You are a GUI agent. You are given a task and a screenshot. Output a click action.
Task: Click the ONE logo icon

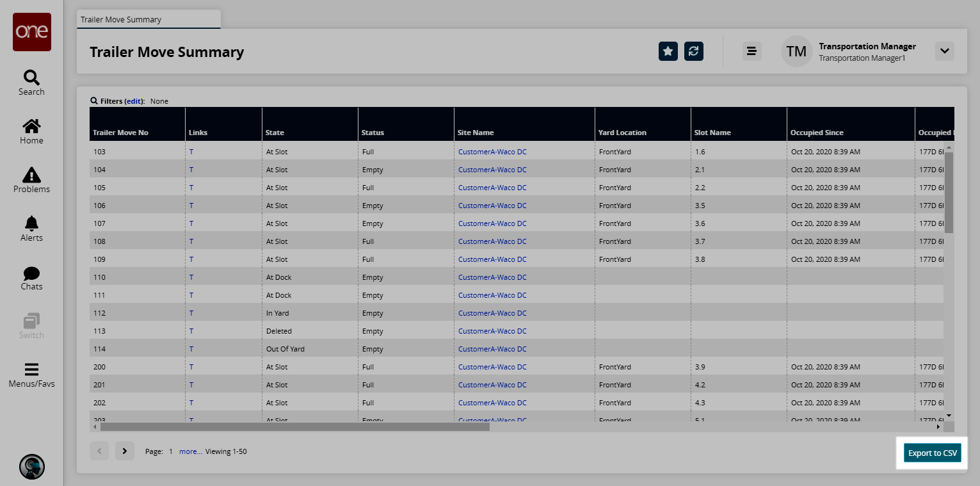[x=32, y=32]
